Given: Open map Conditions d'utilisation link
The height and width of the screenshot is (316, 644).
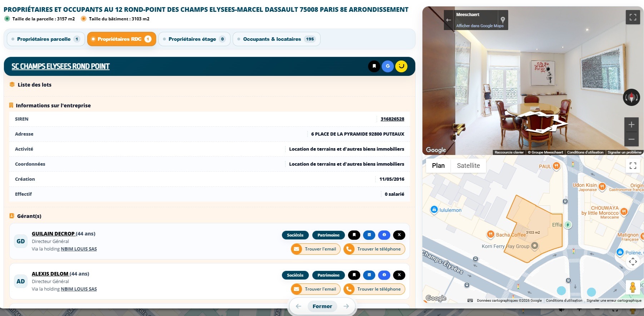Looking at the screenshot, I should [564, 301].
